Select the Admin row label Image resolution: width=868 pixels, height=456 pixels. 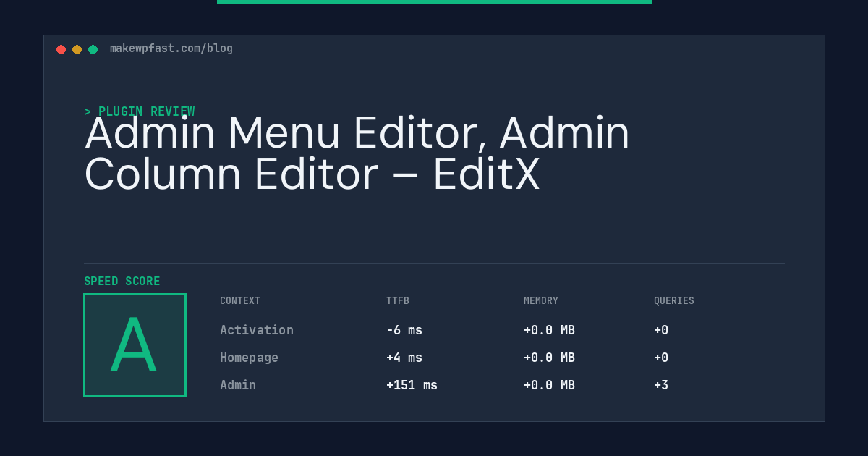click(238, 385)
